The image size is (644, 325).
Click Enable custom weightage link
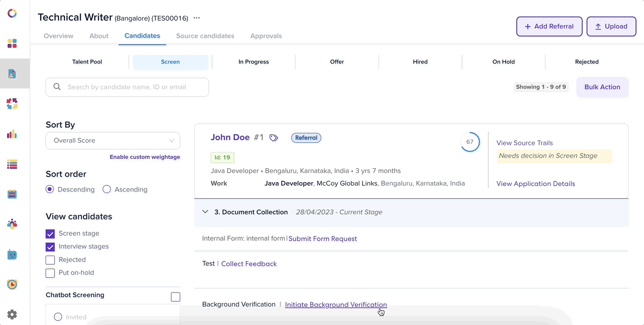145,157
